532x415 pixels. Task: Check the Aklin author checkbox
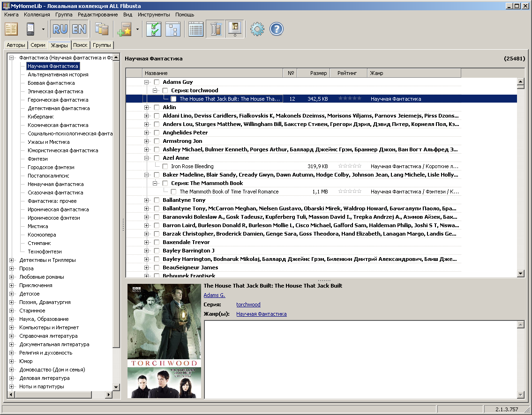(x=157, y=107)
